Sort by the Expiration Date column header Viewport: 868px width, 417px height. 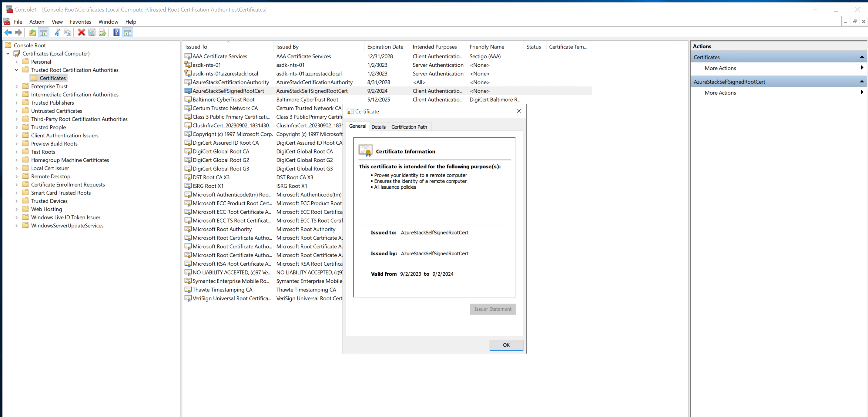[385, 47]
